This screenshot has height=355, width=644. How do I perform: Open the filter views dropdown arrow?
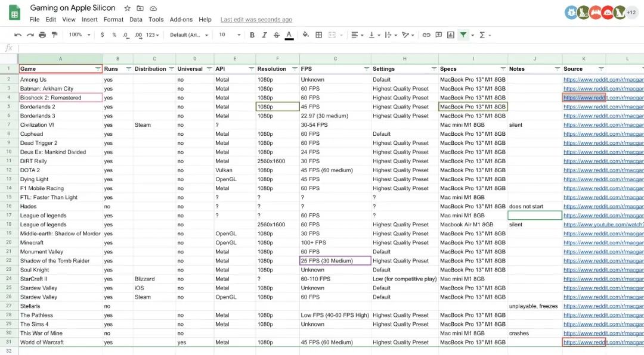click(x=473, y=35)
